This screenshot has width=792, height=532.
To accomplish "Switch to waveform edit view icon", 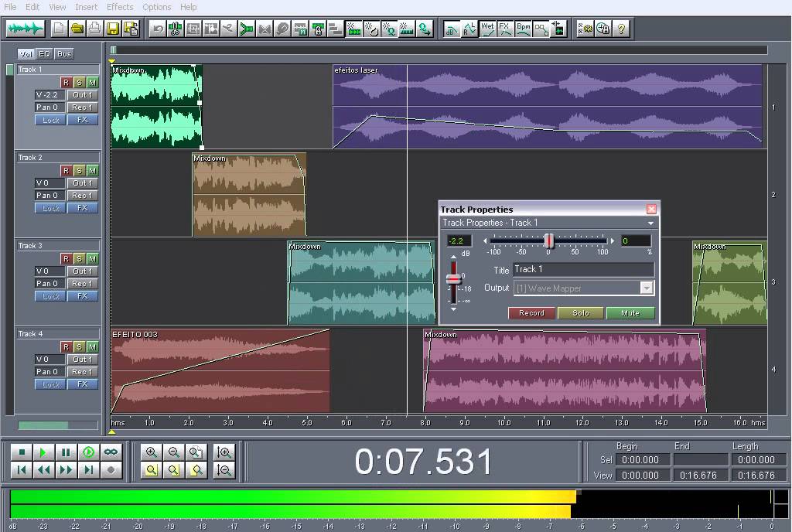I will pos(26,29).
